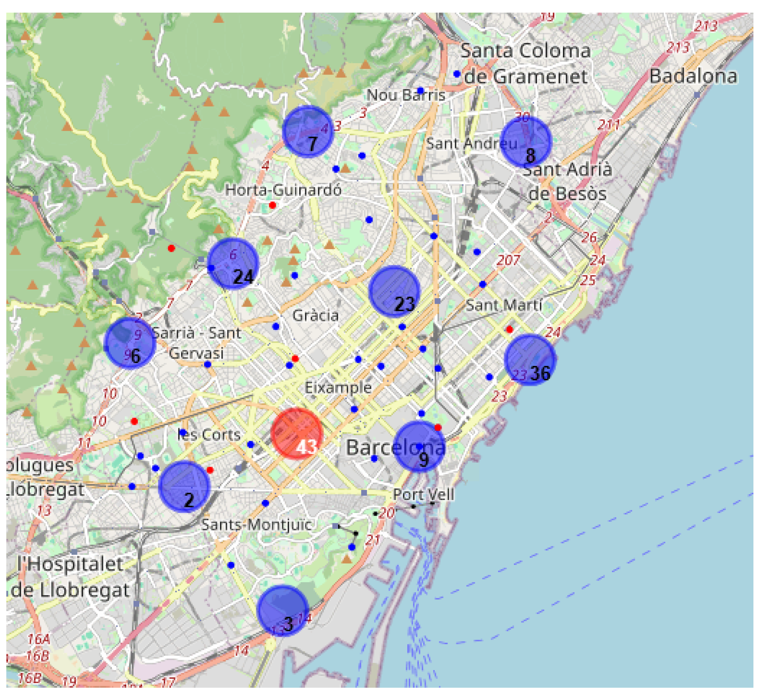The width and height of the screenshot is (765, 700).
Task: Click the Sant Martí district label
Action: 504,305
